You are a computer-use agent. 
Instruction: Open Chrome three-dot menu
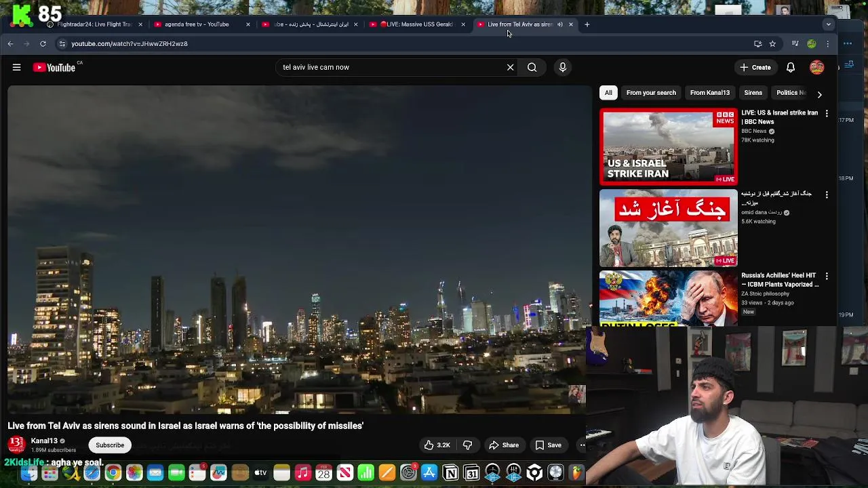tap(827, 43)
